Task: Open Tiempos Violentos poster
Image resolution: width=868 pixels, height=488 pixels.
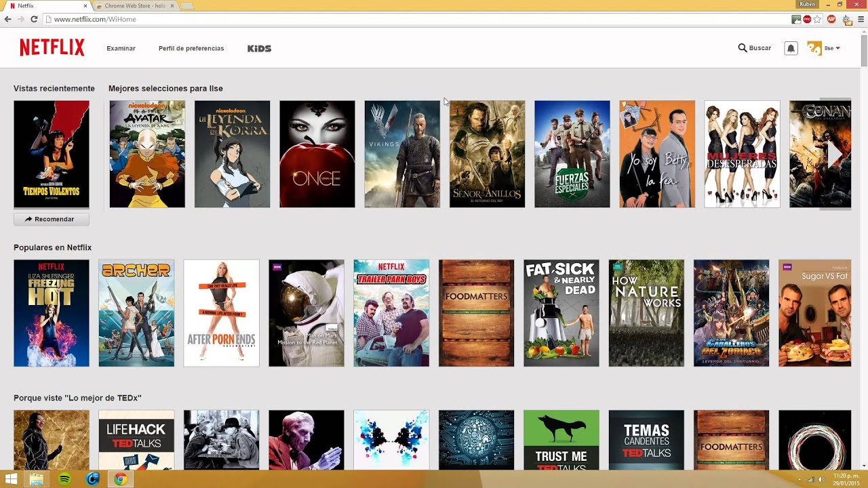Action: [52, 155]
